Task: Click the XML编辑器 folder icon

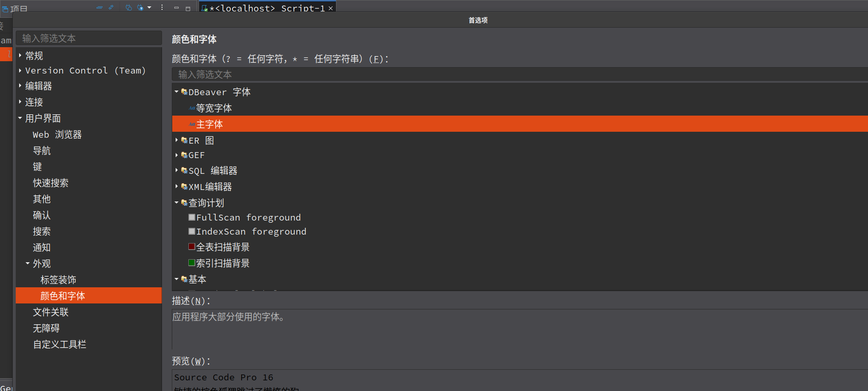Action: [x=184, y=186]
